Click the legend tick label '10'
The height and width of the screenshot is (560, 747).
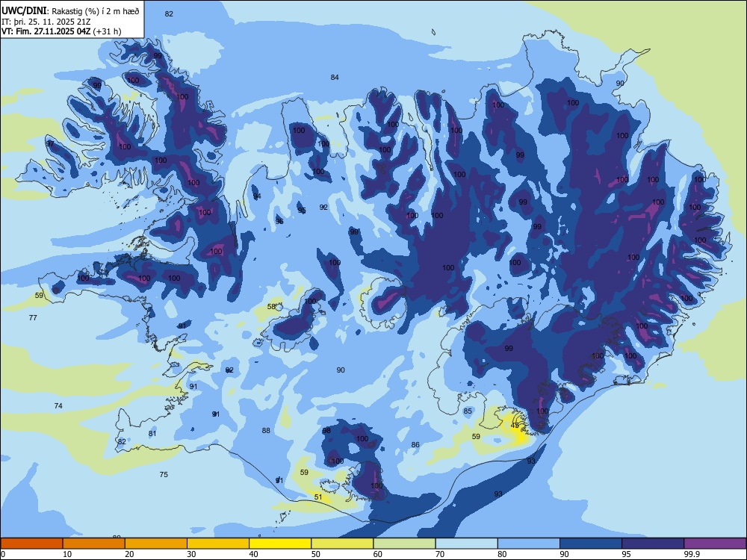point(67,554)
